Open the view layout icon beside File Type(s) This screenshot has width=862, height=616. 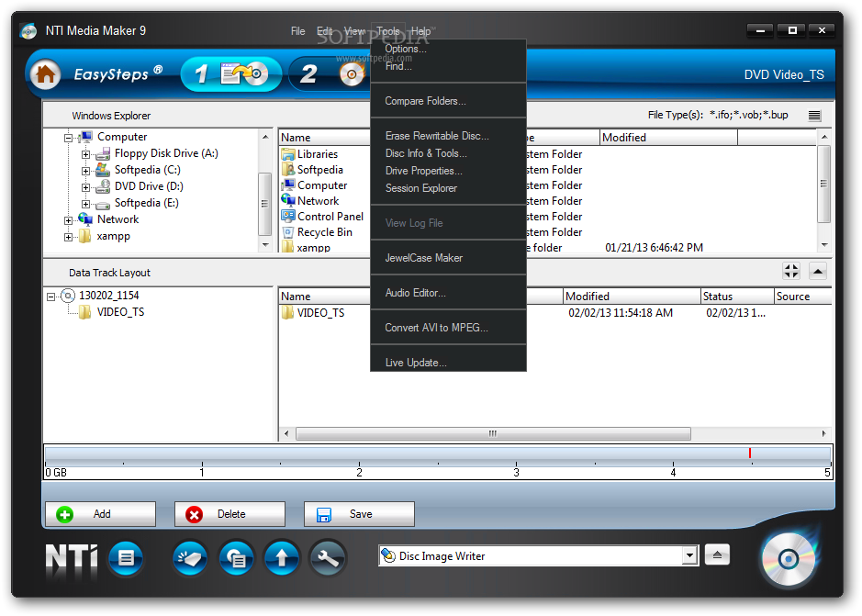tap(814, 116)
